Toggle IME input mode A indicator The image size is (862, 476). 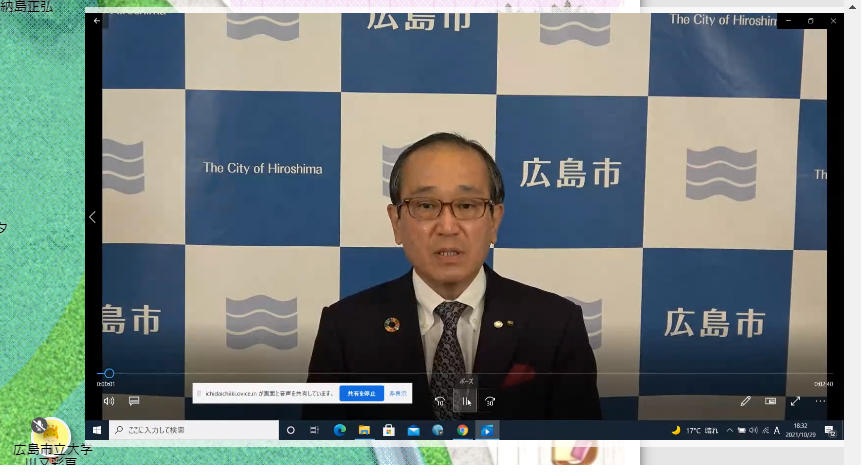[x=777, y=430]
